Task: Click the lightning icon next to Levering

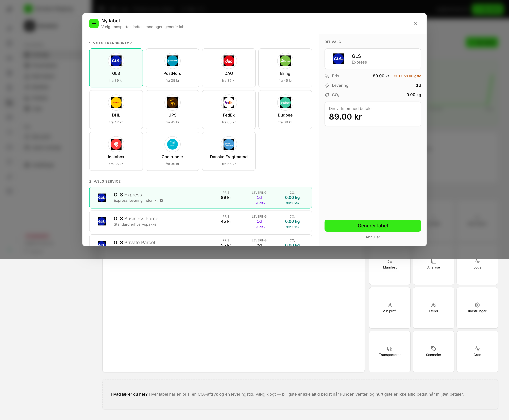Action: tap(327, 85)
